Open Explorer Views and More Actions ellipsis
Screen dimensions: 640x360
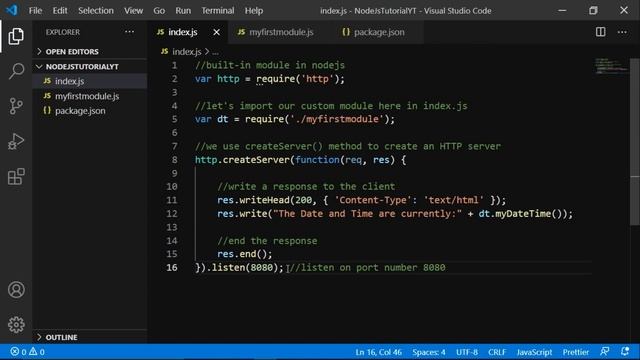pos(129,32)
